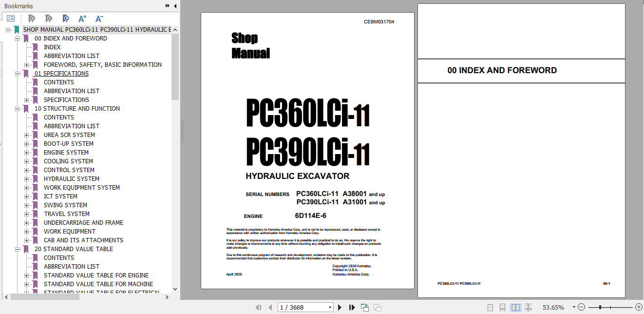Decrease bookmark text size with A- icon
The width and height of the screenshot is (644, 314).
99,19
